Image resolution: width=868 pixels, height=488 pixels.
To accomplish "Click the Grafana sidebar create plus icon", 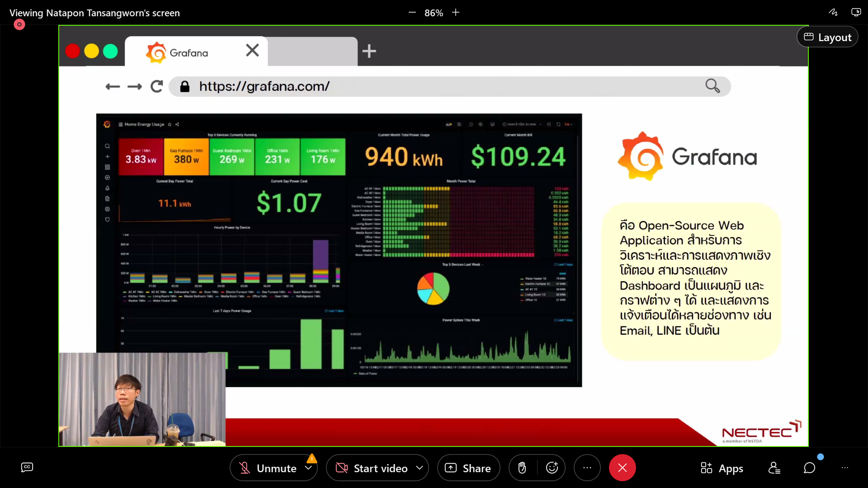I will click(107, 156).
